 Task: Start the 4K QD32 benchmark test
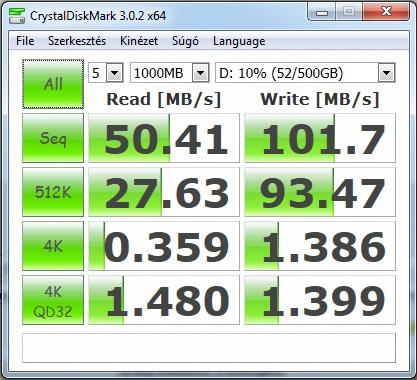tap(53, 300)
